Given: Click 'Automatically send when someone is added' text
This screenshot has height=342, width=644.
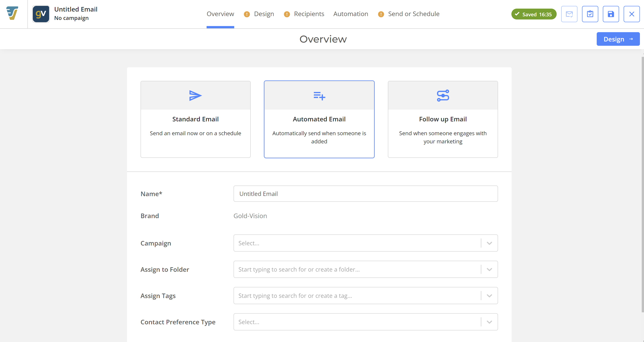Looking at the screenshot, I should pyautogui.click(x=319, y=137).
